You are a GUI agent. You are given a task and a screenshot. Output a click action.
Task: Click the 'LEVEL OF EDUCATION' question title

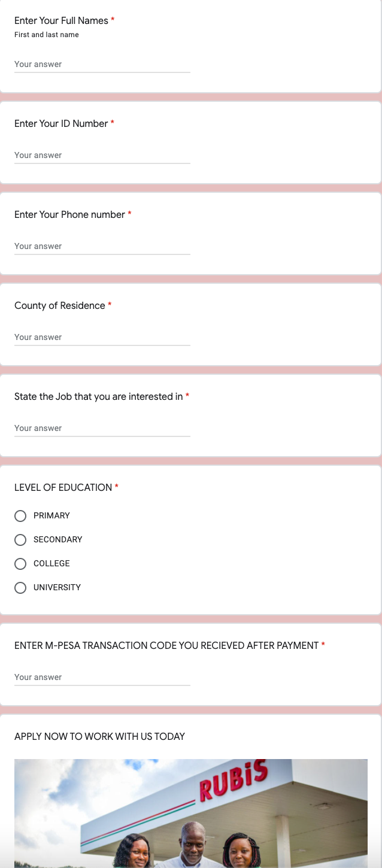click(63, 487)
